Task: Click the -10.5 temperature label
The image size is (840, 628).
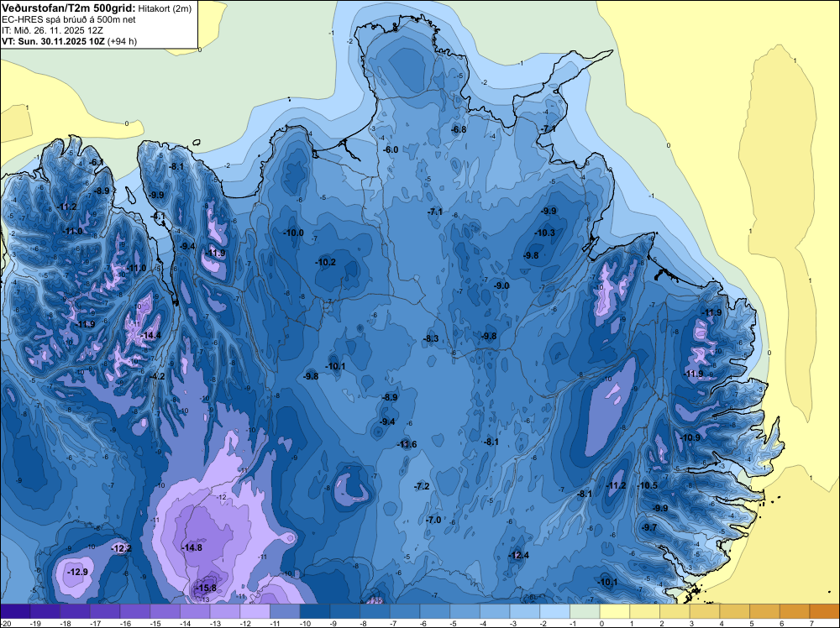Action: point(647,485)
